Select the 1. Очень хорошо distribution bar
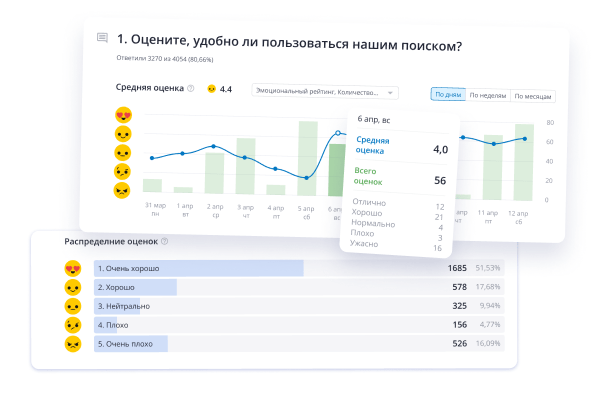 (x=199, y=268)
